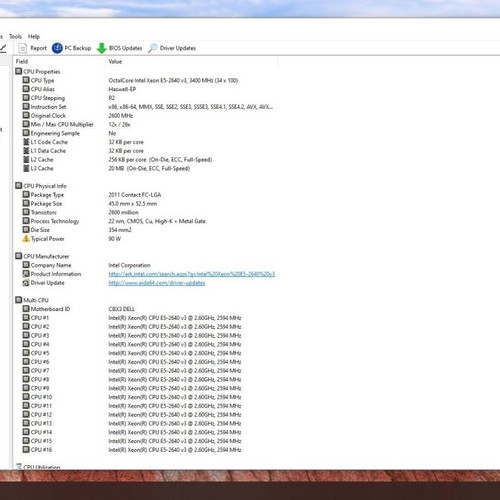Open the Help menu
This screenshot has width=500, height=500.
click(x=34, y=36)
